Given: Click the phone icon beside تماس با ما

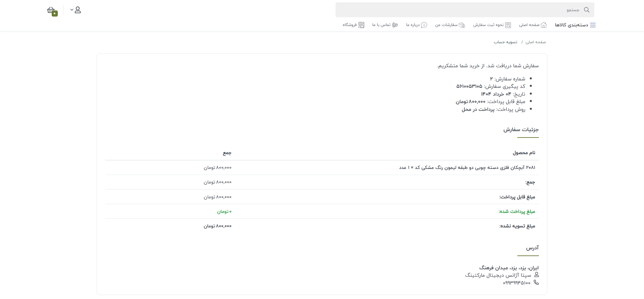Looking at the screenshot, I should tap(395, 25).
